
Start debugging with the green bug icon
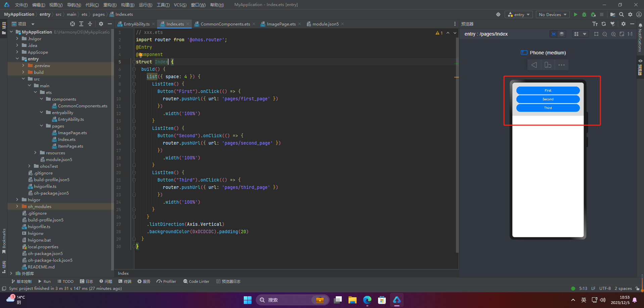point(584,14)
